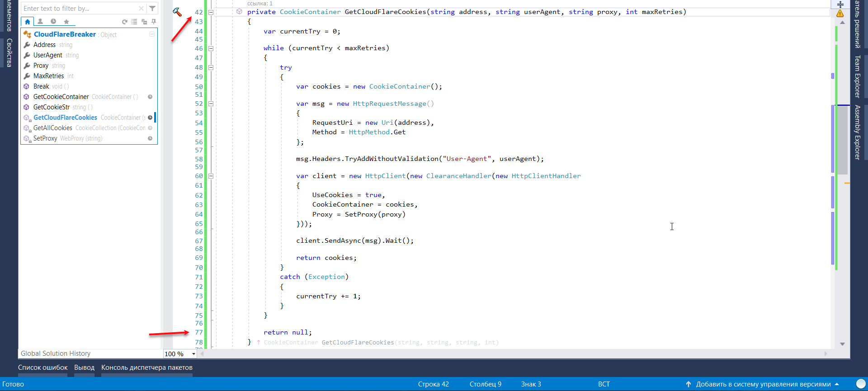This screenshot has height=391, width=868.
Task: Open the 100 % zoom dropdown
Action: [193, 354]
